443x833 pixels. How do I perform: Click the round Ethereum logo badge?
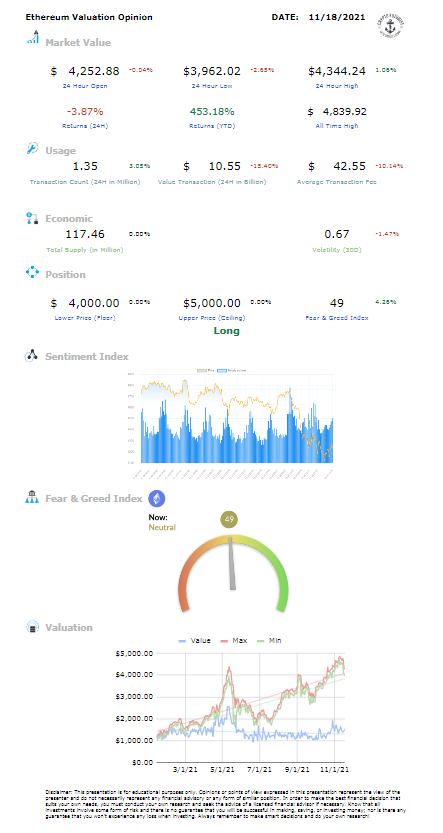(157, 498)
